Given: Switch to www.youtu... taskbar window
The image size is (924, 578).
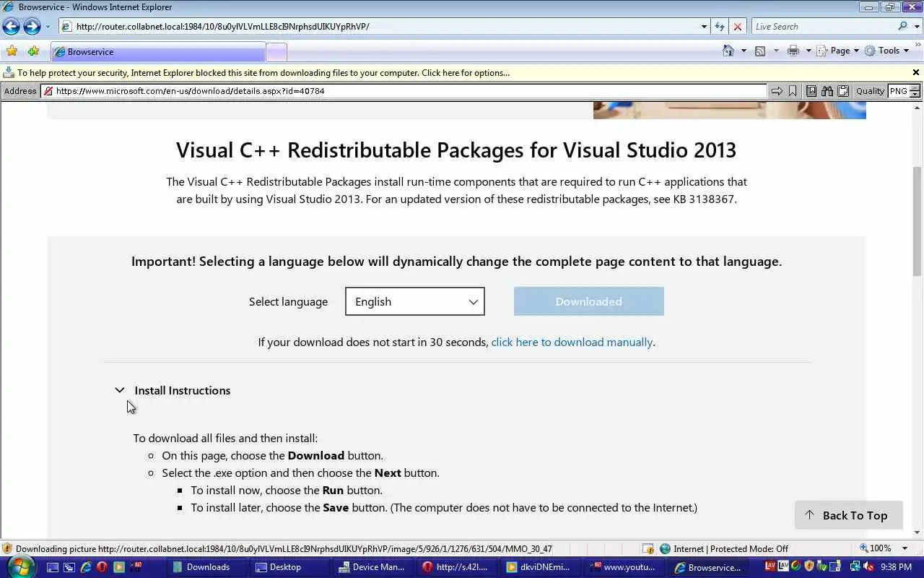Looking at the screenshot, I should pos(623,567).
